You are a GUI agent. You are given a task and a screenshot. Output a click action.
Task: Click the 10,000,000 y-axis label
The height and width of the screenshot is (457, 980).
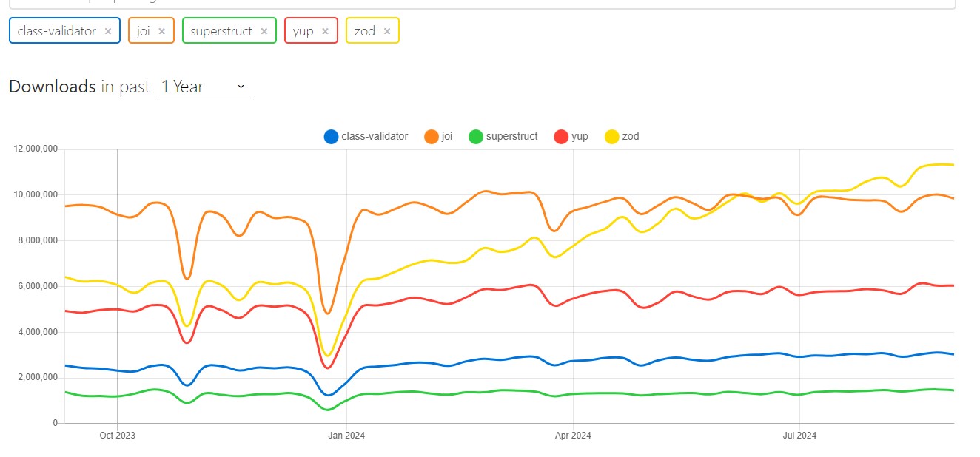click(36, 194)
